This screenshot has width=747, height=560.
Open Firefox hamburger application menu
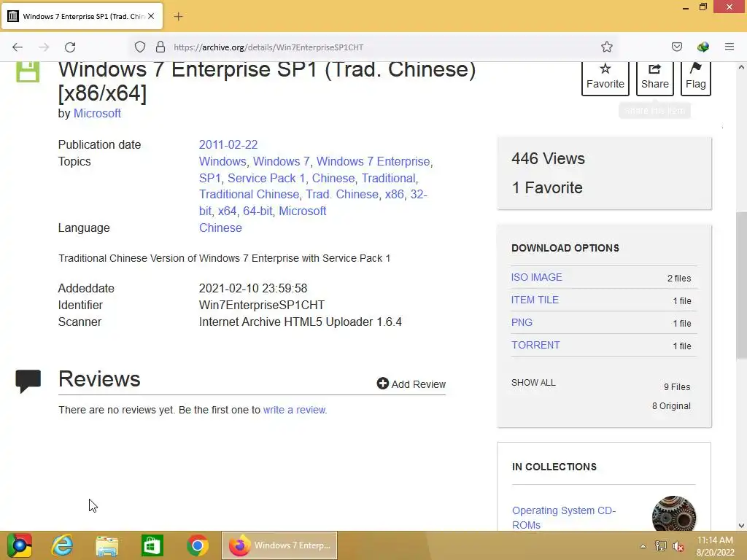click(729, 47)
